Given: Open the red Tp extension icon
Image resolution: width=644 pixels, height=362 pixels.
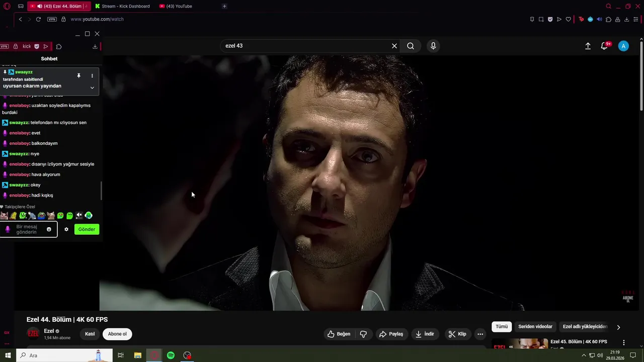Looking at the screenshot, I should pyautogui.click(x=581, y=19).
